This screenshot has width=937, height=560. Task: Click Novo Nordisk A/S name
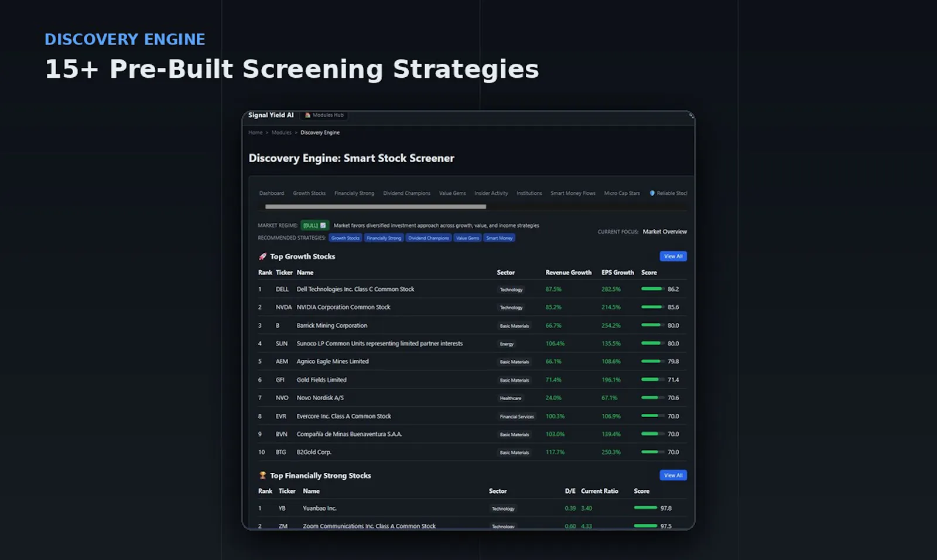[320, 398]
